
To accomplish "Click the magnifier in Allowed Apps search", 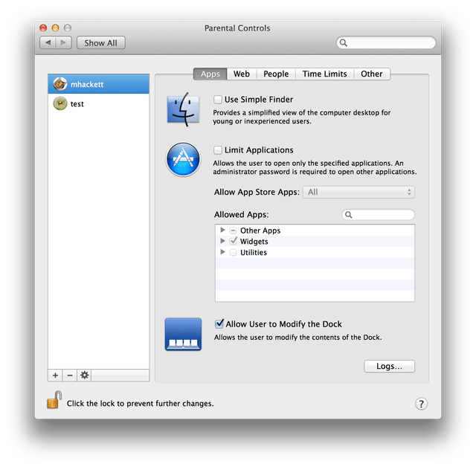I will 349,215.
